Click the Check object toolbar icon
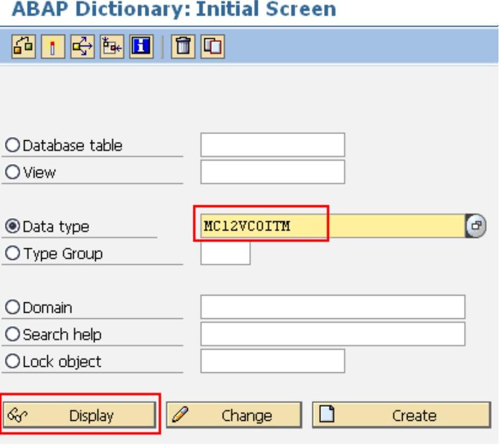 click(x=23, y=46)
